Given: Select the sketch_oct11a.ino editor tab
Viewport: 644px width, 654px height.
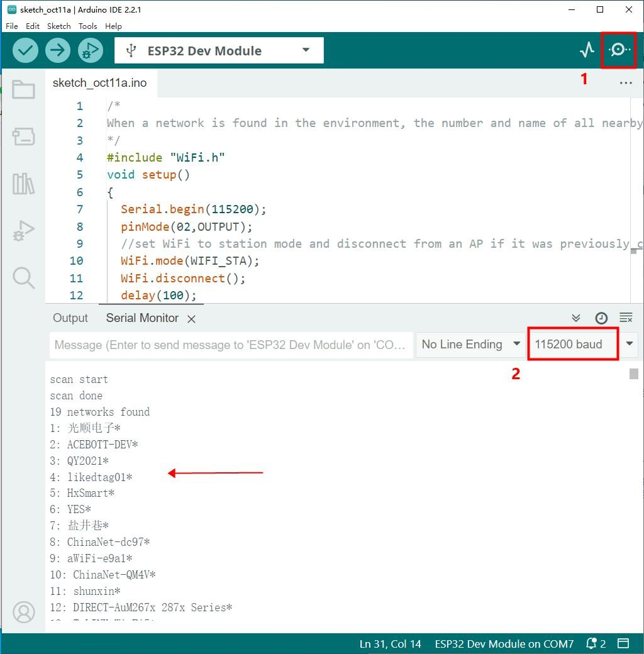Looking at the screenshot, I should click(100, 83).
